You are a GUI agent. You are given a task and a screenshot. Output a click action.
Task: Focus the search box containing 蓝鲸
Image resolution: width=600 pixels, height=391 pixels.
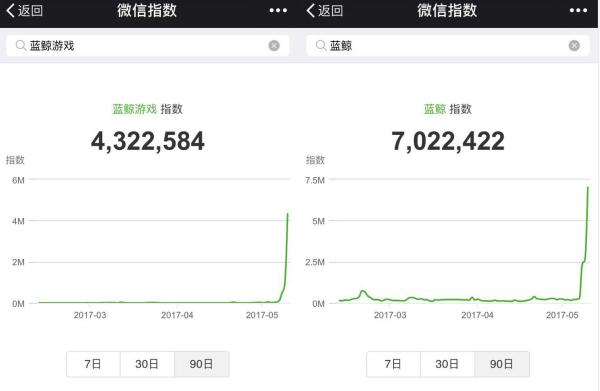(x=448, y=46)
